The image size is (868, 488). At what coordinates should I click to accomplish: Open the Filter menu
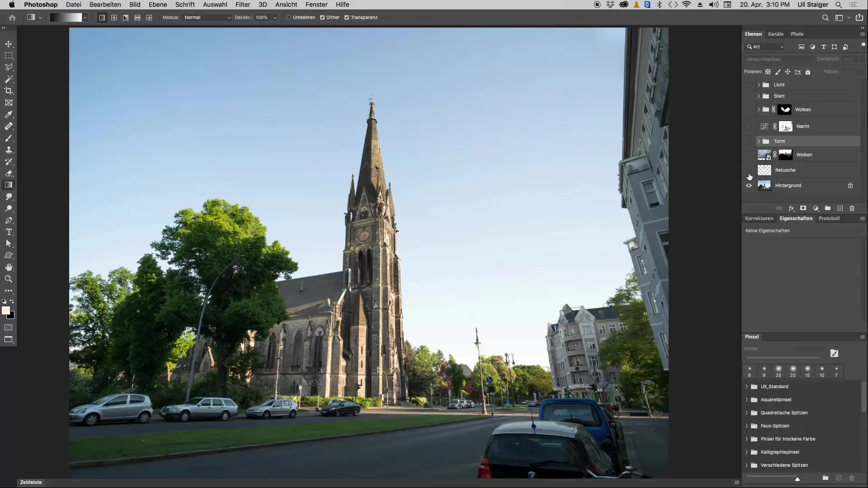(243, 5)
